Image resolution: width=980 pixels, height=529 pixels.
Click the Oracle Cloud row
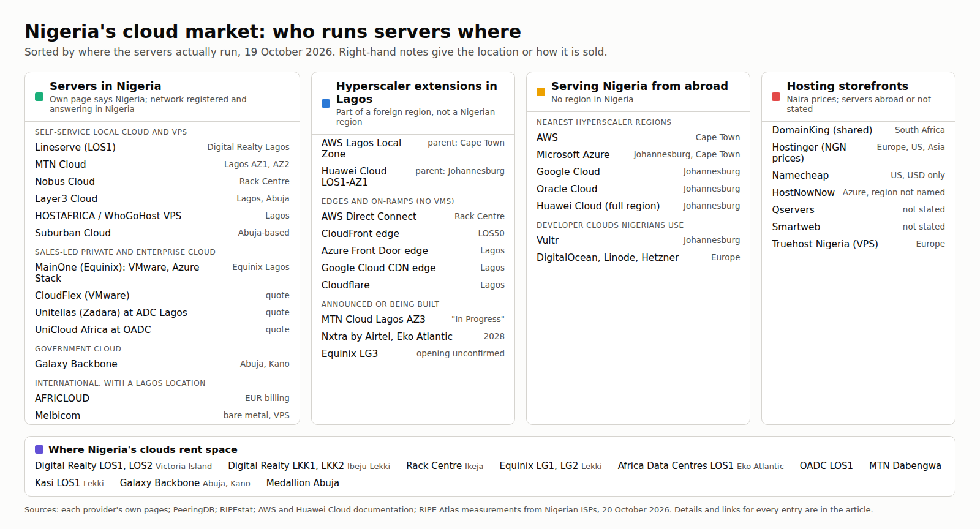[x=638, y=189]
